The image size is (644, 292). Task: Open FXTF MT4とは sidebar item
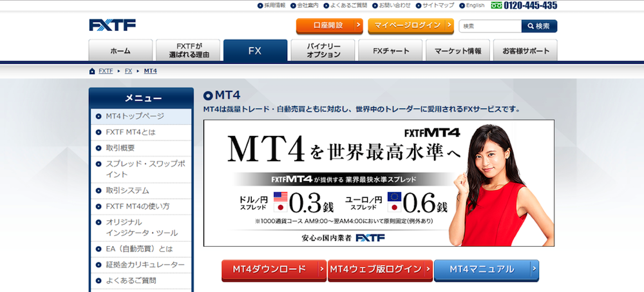coord(141,132)
